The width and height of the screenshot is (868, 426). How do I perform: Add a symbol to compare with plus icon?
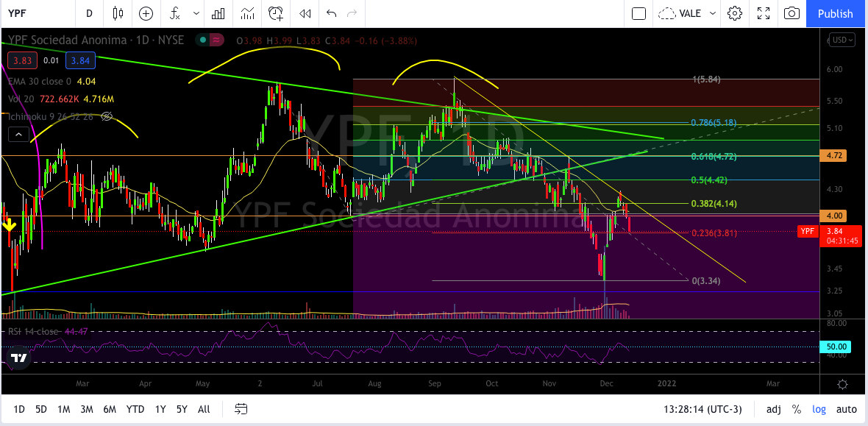pyautogui.click(x=146, y=13)
